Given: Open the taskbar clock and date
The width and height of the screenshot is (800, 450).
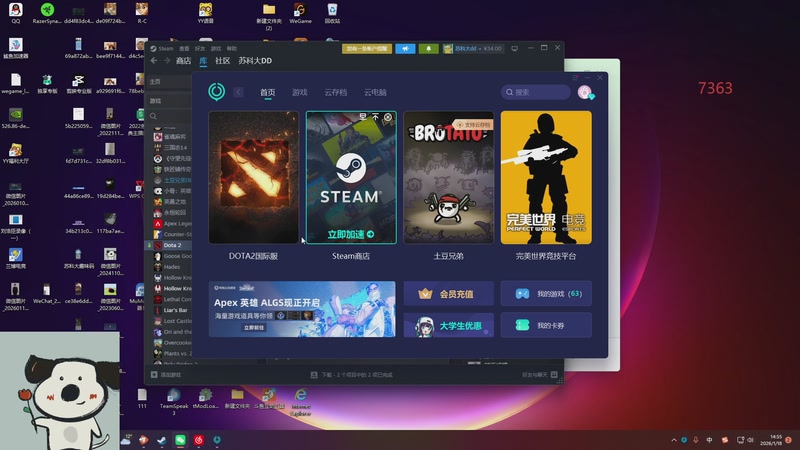Looking at the screenshot, I should (771, 440).
